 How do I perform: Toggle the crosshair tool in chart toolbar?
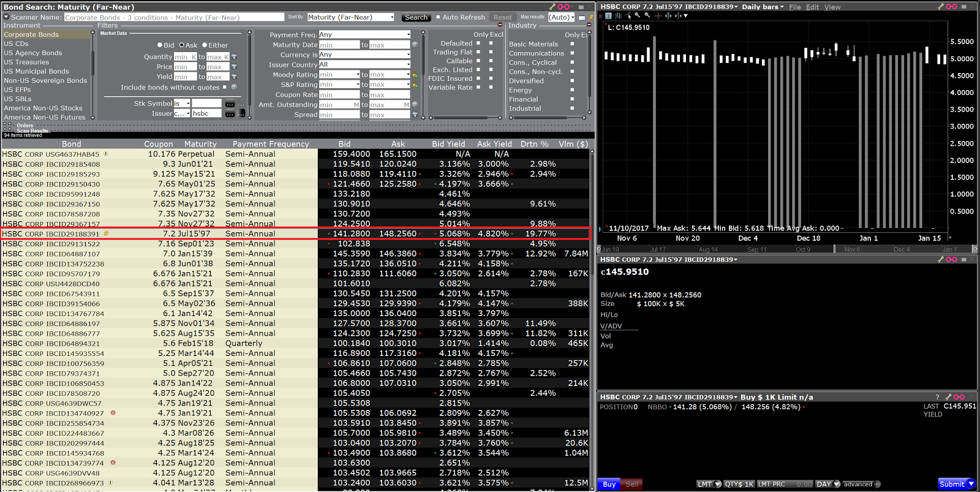[658, 16]
